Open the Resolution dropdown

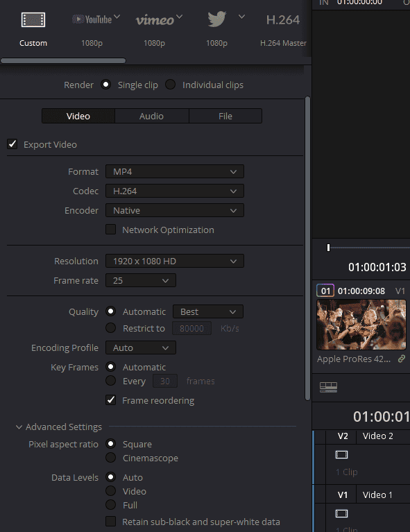(174, 261)
